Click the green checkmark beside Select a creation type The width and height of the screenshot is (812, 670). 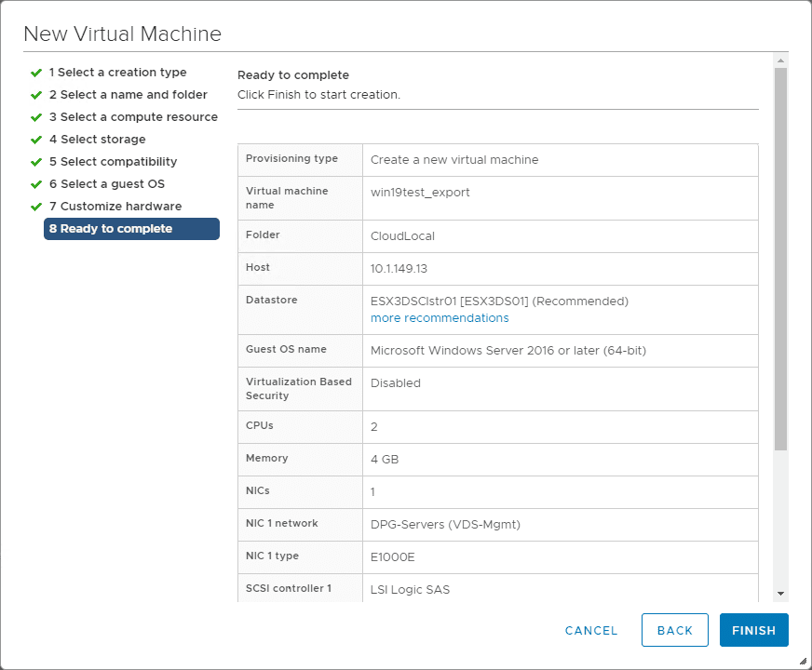[36, 73]
